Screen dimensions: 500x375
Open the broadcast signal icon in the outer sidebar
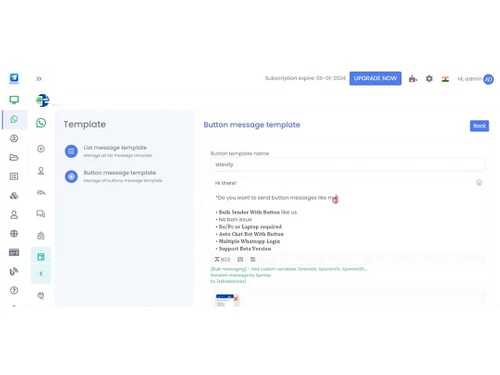click(14, 271)
